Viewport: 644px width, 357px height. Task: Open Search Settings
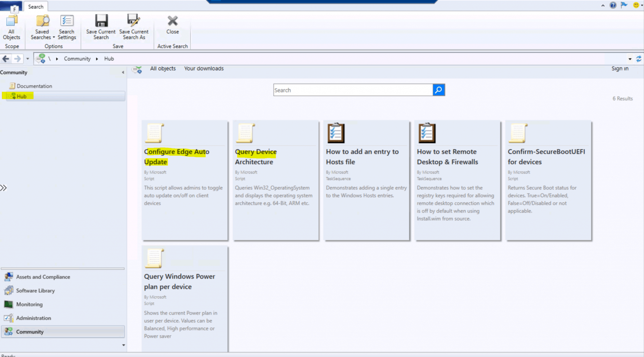pyautogui.click(x=67, y=27)
